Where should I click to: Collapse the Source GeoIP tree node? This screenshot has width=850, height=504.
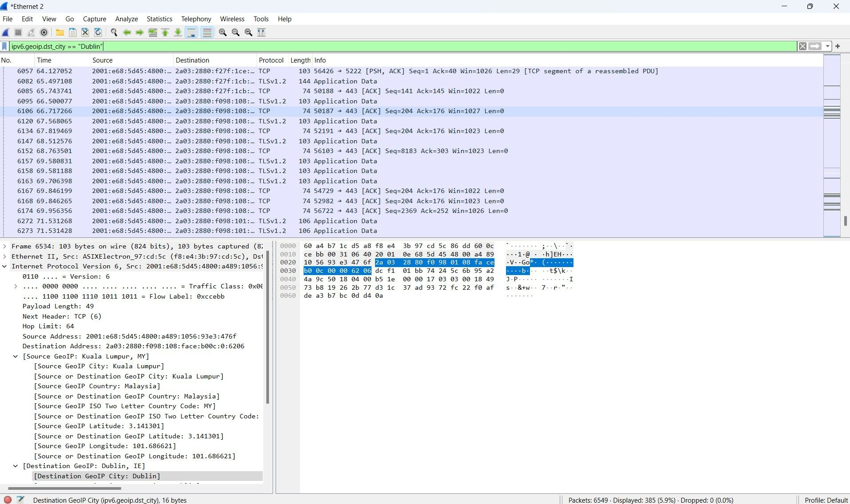coord(16,356)
